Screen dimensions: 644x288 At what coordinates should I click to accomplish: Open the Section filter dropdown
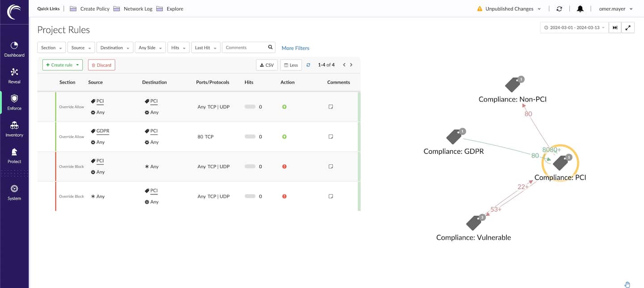click(51, 48)
